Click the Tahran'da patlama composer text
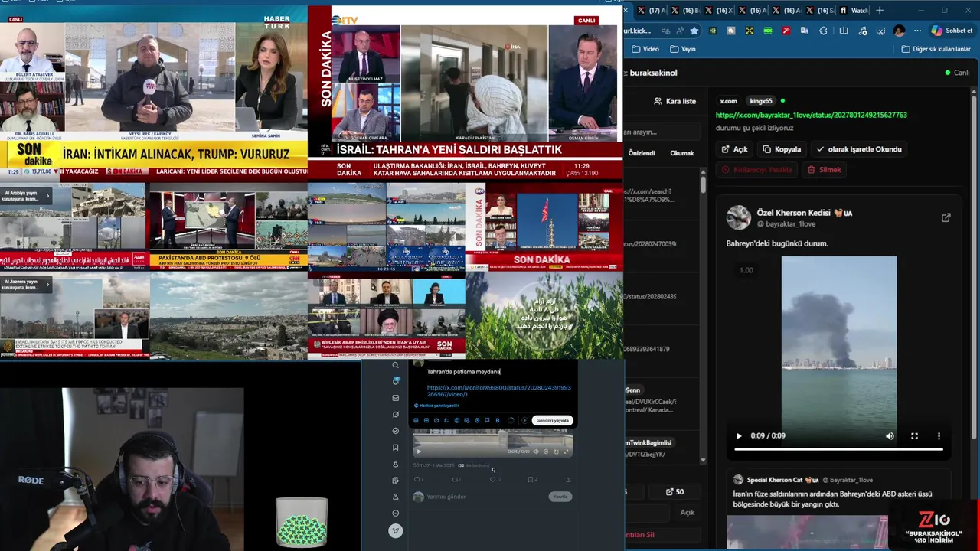This screenshot has height=551, width=980. (463, 372)
